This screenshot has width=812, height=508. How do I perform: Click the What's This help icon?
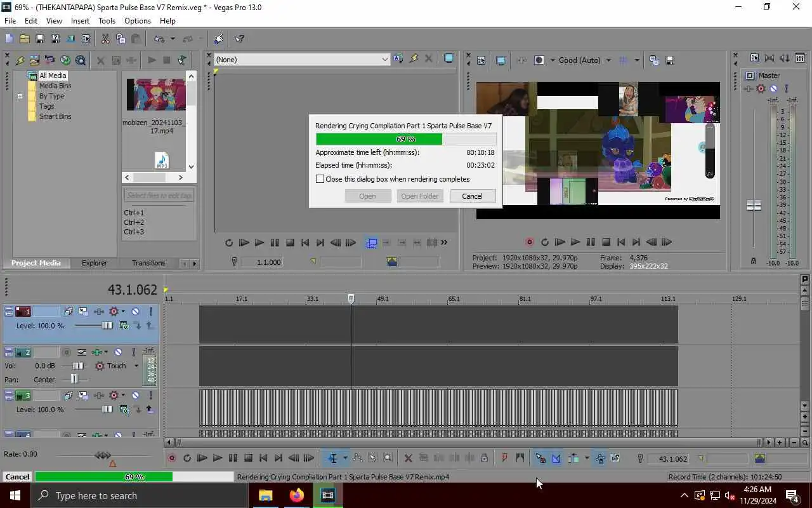coord(240,39)
